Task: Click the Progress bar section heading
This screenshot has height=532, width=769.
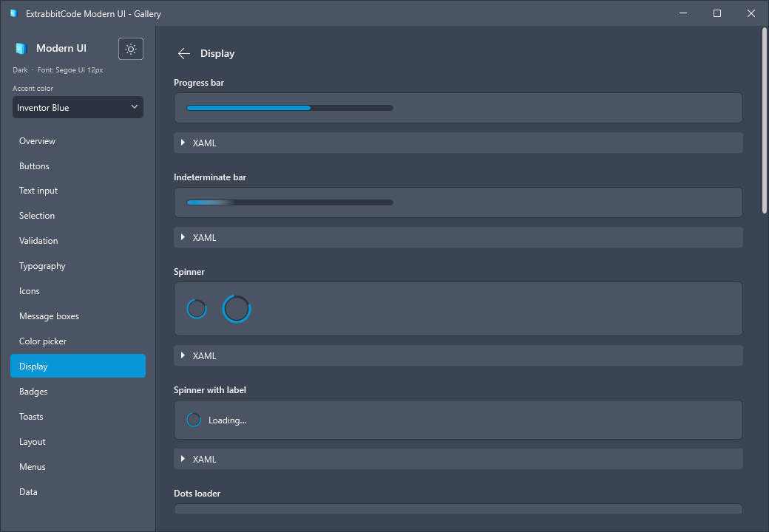Action: pyautogui.click(x=199, y=83)
